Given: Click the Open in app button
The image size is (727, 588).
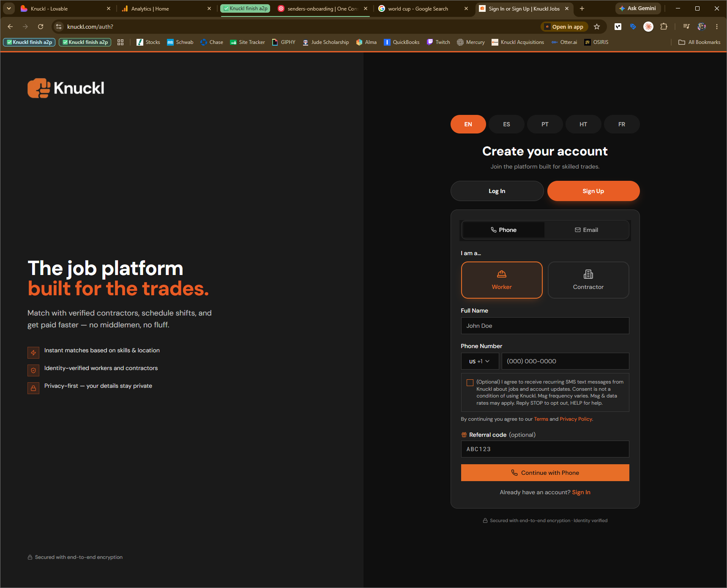Looking at the screenshot, I should pos(564,27).
